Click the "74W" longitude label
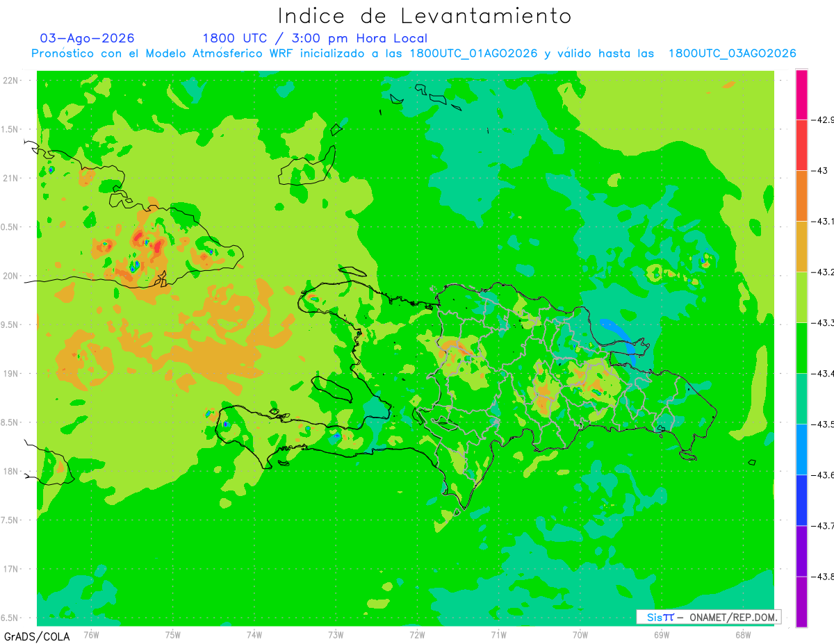834x644 pixels. 254,635
